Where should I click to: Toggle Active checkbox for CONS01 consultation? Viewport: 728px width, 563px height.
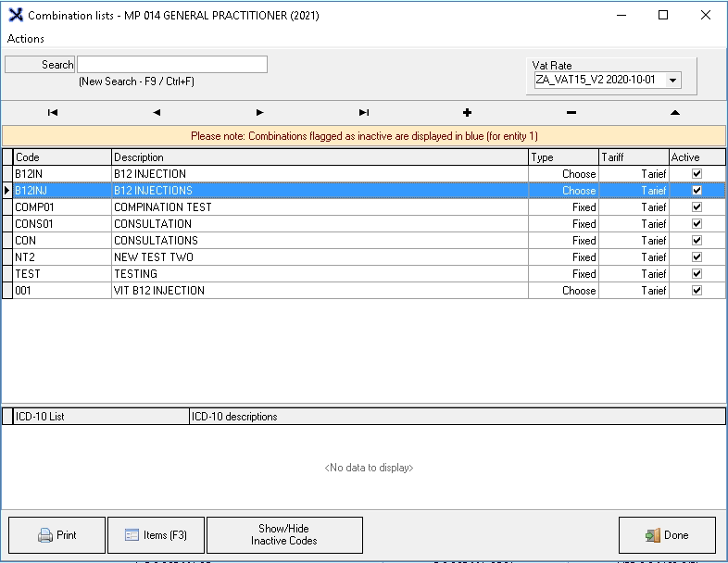point(697,224)
